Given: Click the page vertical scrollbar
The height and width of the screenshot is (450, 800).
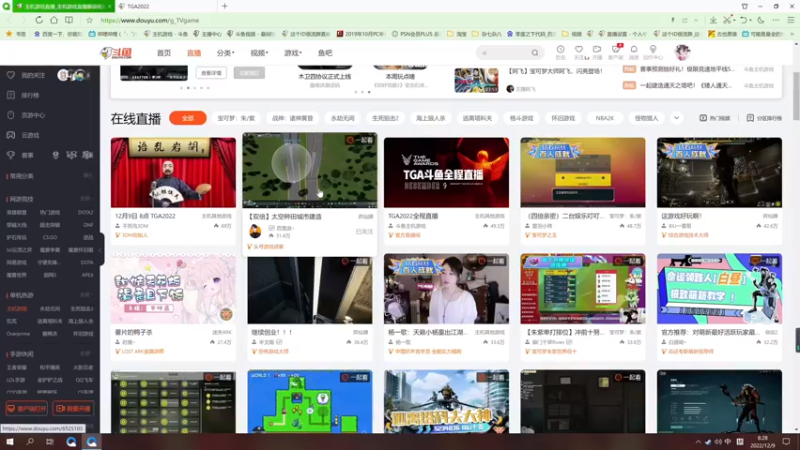Looking at the screenshot, I should [796, 96].
